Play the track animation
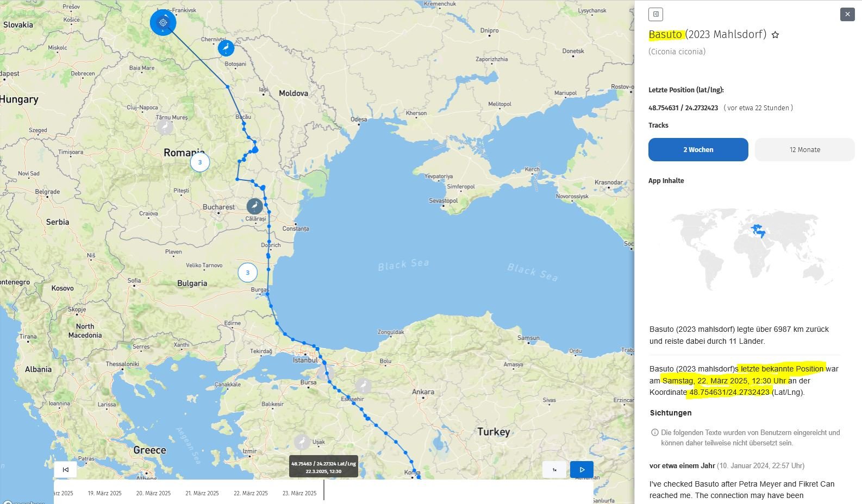Screen dimensions: 862x504 tap(582, 470)
